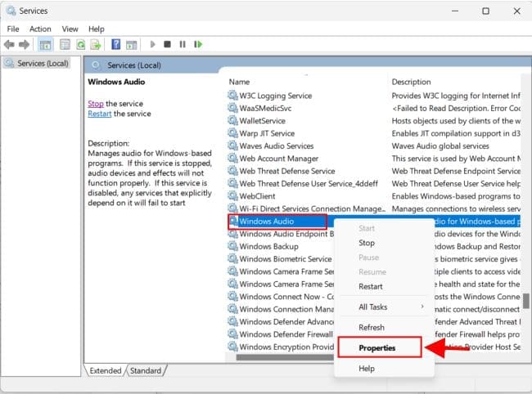Click the Back arrow in the toolbar
Viewport: 532px width, 394px height.
point(9,44)
